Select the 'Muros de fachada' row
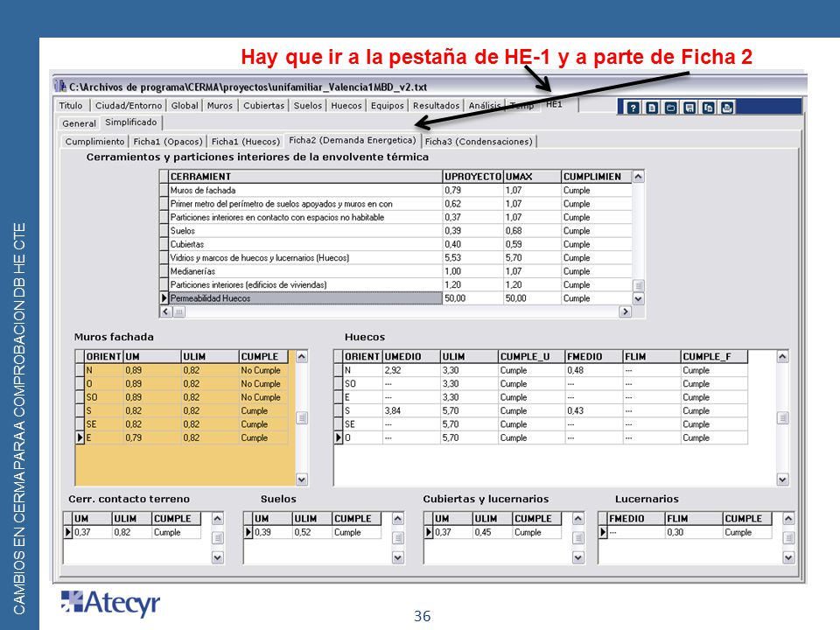The image size is (840, 630). (x=395, y=190)
